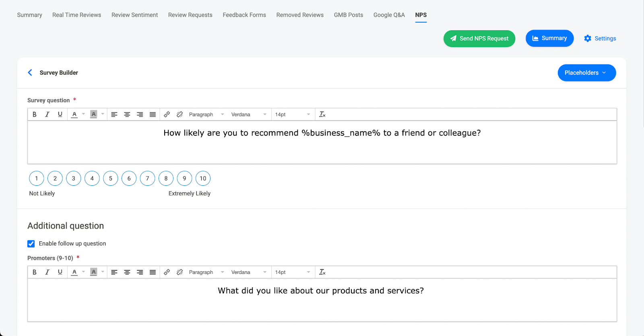Expand text color arrow in Promoters toolbar
Viewport: 644px width, 336px height.
pyautogui.click(x=83, y=272)
